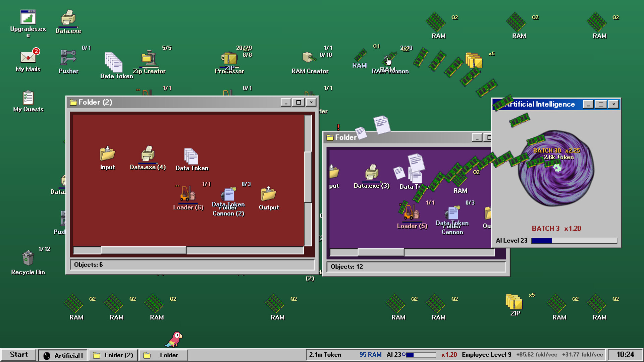Screen dimensions: 644x362
Task: Click the parrot mascot above taskbar
Action: [174, 339]
